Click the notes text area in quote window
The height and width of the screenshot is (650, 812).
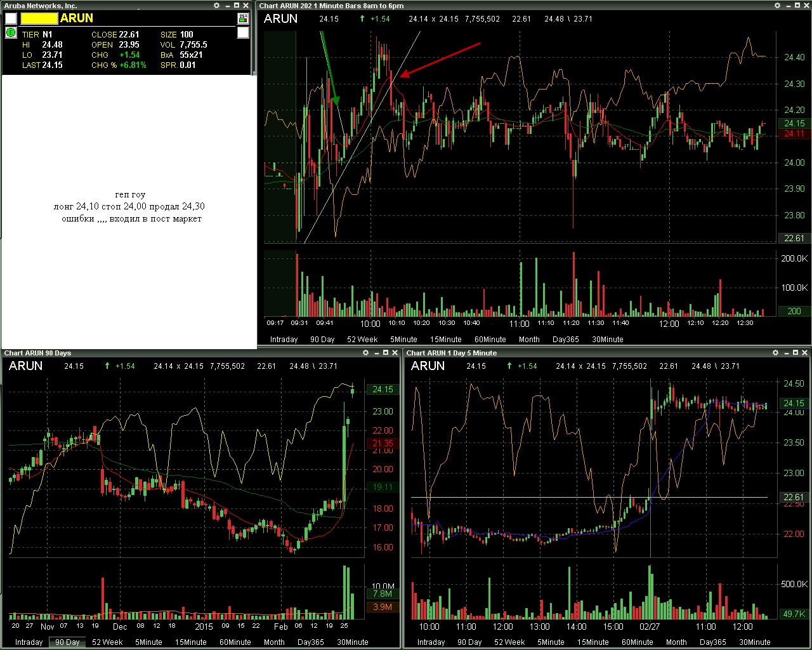click(129, 212)
